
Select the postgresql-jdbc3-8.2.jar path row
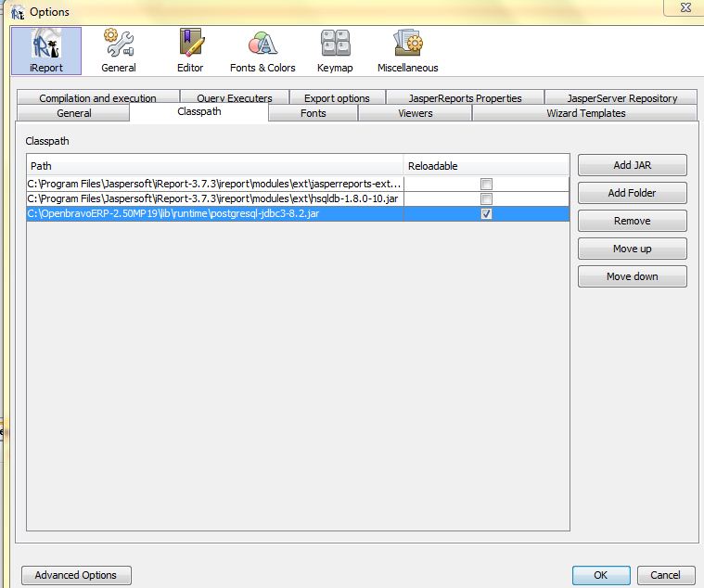[x=215, y=213]
